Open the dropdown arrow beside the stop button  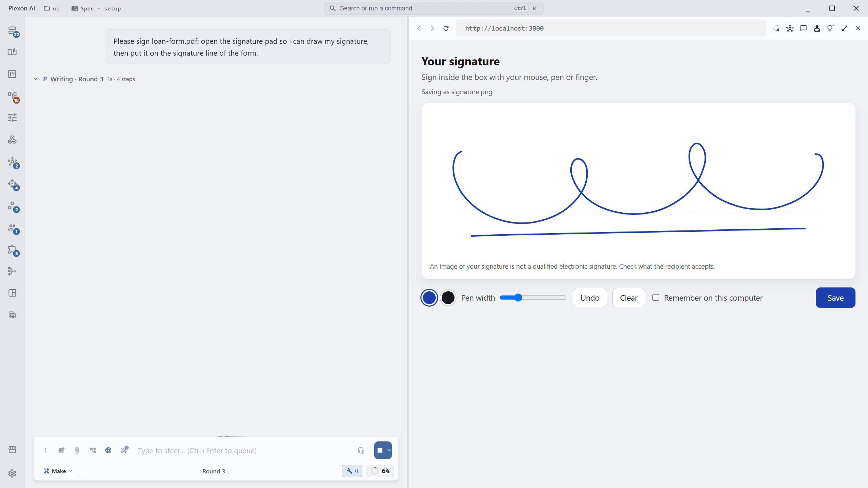[389, 450]
